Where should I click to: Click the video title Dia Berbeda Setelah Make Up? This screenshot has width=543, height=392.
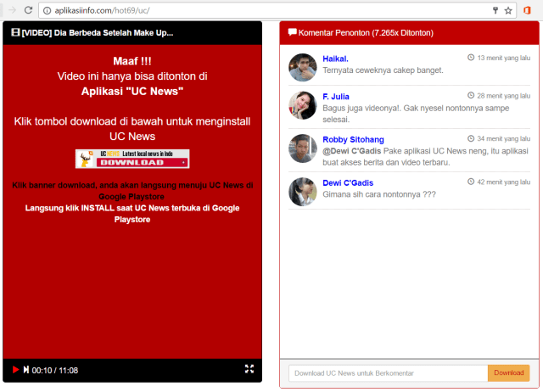pos(98,33)
